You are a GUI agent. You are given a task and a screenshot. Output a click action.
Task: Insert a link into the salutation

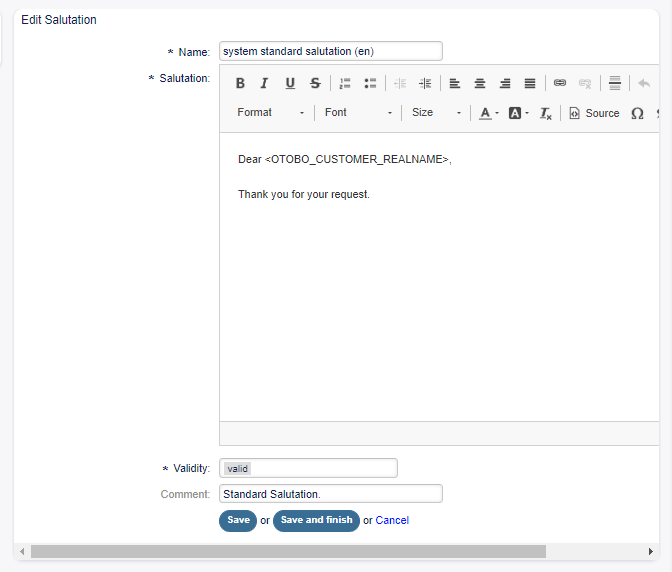[x=560, y=83]
